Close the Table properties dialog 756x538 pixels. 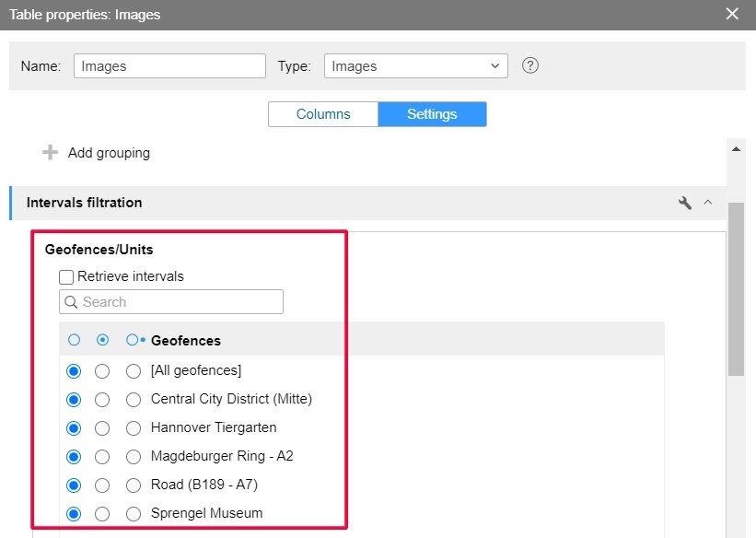tap(732, 14)
